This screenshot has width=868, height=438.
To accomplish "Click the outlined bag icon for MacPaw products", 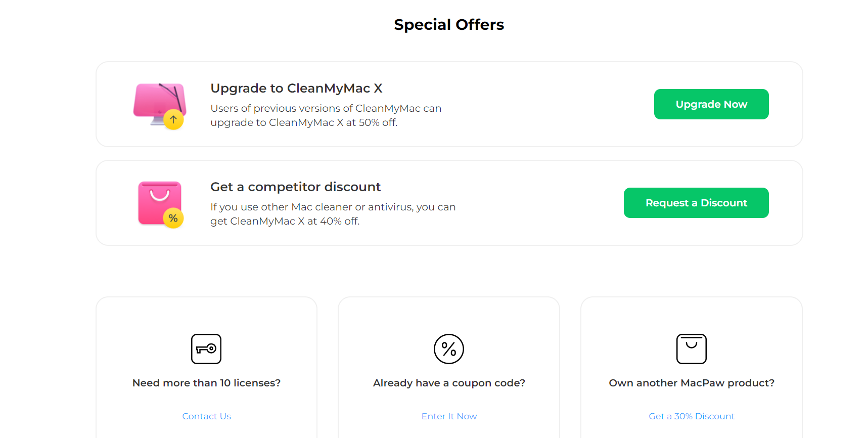I will pos(691,349).
